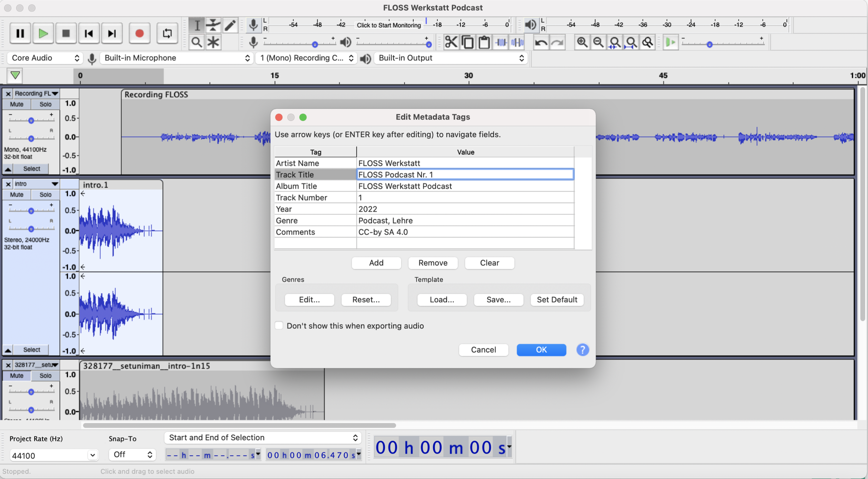Choose the Selection tool (I-beam)
Screen dimensions: 868x479
(197, 25)
